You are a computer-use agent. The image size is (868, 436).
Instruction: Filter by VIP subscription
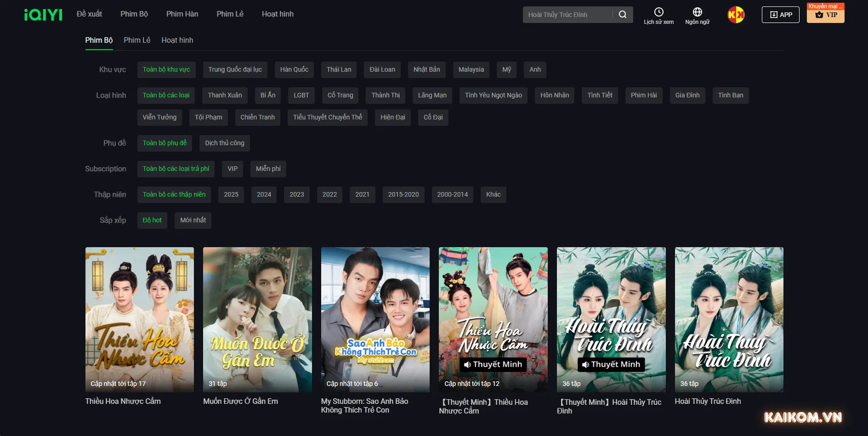(233, 169)
